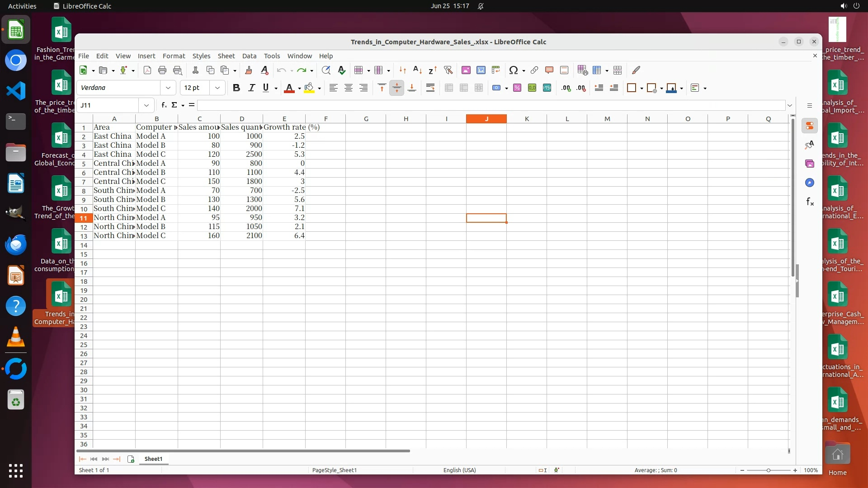Open the Function Wizard next to the formula bar
The width and height of the screenshot is (868, 488).
(x=164, y=105)
